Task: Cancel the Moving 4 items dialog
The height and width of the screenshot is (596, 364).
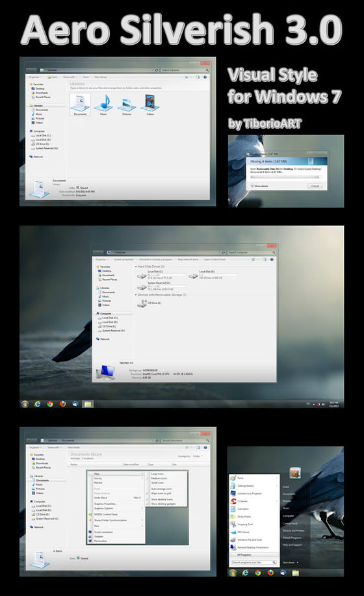Action: (x=315, y=186)
